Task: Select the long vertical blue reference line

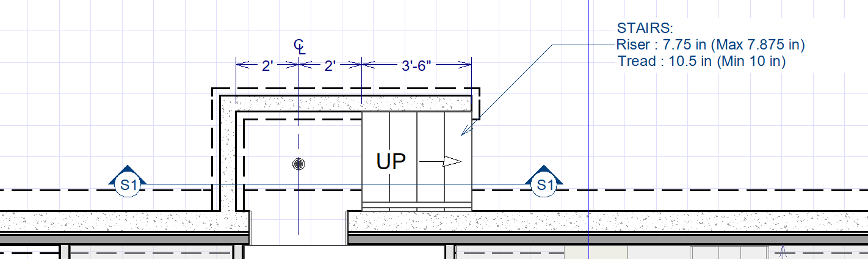Action: pos(588,122)
